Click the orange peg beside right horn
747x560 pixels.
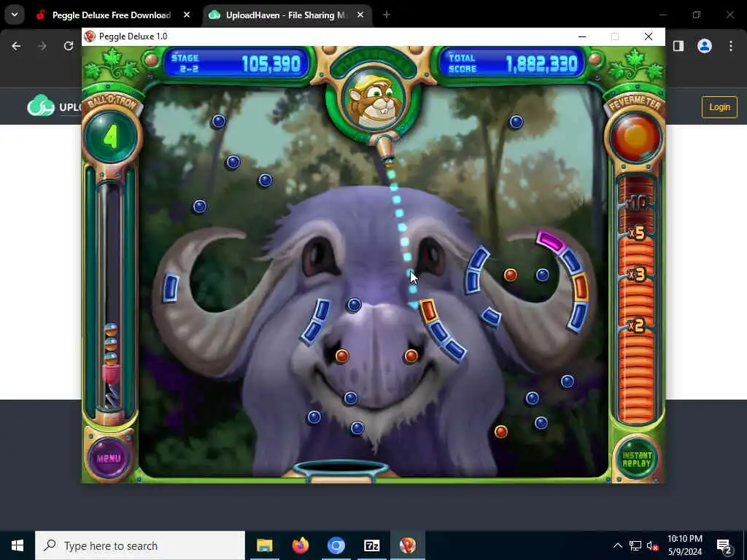(x=510, y=275)
